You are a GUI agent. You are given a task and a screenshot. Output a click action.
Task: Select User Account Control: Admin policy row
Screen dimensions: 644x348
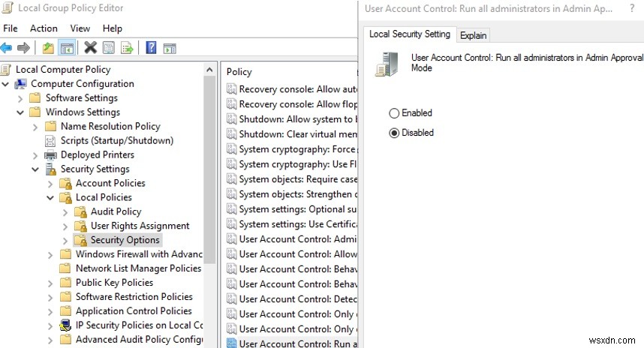click(292, 239)
